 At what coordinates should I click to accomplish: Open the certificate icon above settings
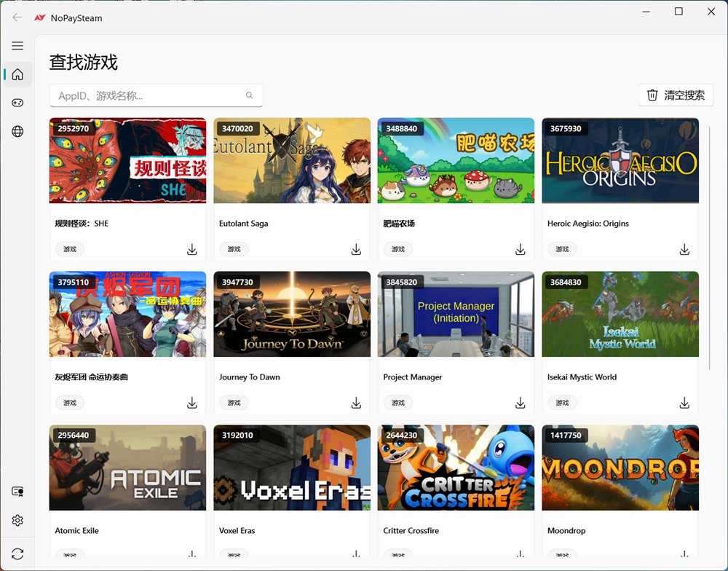tap(17, 492)
